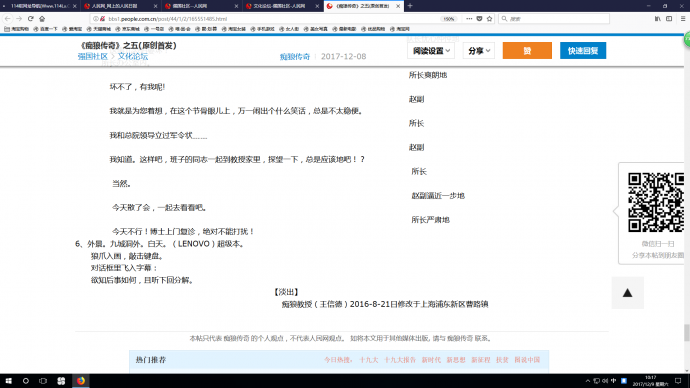Click the back-to-top arrow button
The width and height of the screenshot is (690, 388).
(627, 293)
